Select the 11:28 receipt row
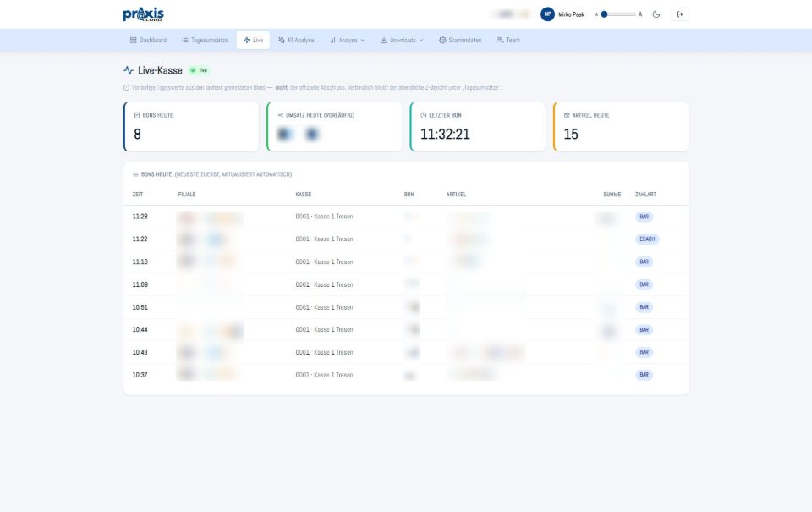This screenshot has width=812, height=512. click(x=406, y=217)
